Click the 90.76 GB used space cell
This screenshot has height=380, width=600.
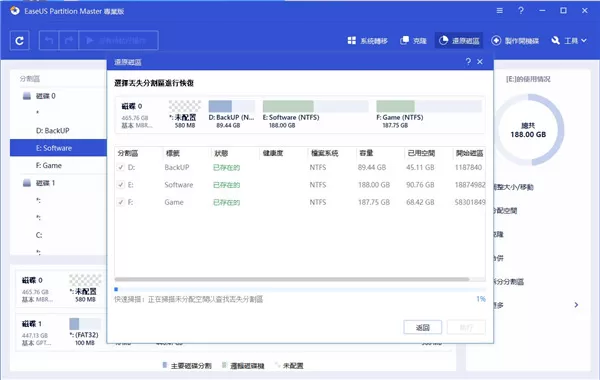coord(420,185)
